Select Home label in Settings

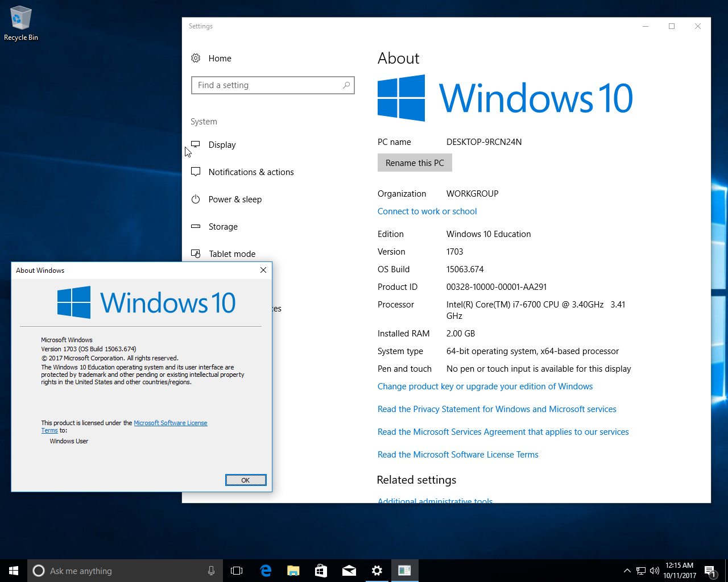pos(220,59)
